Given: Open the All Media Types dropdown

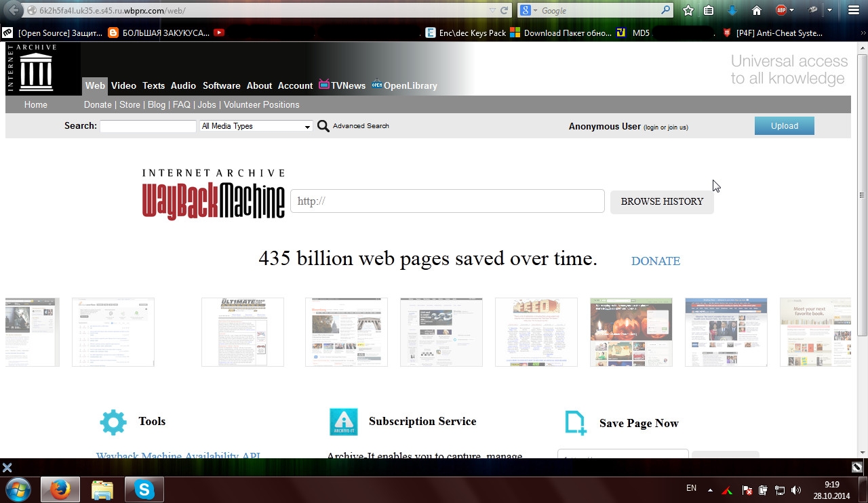Looking at the screenshot, I should point(256,126).
